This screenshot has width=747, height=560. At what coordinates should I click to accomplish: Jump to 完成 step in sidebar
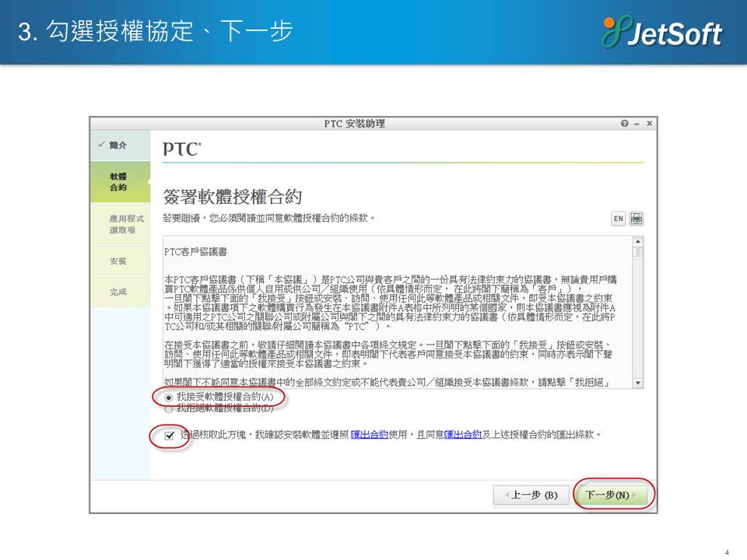coord(118,292)
